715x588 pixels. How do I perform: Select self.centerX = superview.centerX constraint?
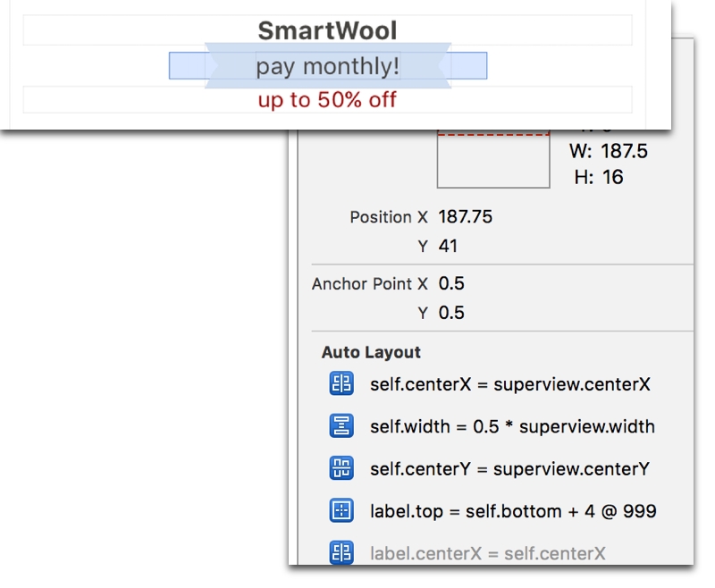click(x=509, y=385)
